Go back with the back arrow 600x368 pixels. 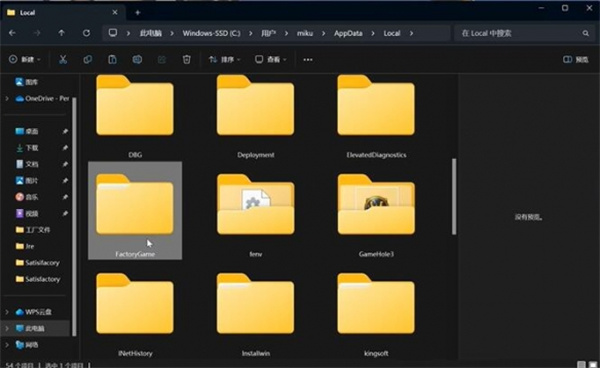[x=12, y=33]
